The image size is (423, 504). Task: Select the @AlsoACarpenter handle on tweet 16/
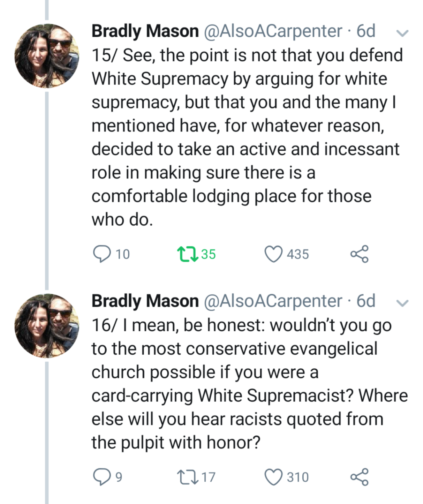coord(273,301)
